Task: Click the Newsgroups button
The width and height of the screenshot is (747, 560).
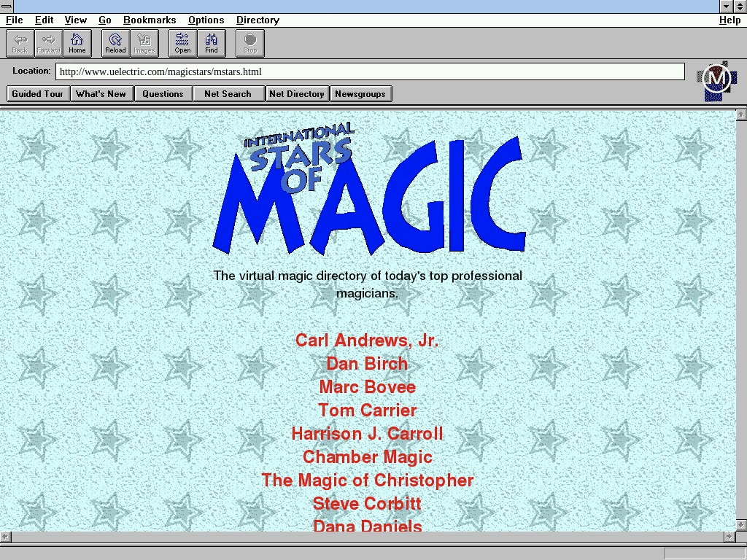Action: 360,94
